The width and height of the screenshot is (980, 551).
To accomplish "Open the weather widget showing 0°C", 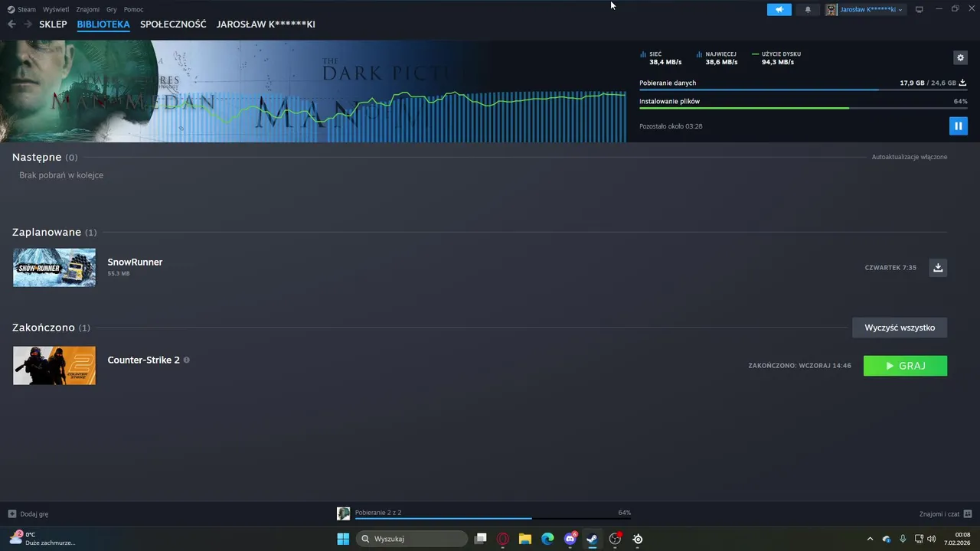I will 43,539.
